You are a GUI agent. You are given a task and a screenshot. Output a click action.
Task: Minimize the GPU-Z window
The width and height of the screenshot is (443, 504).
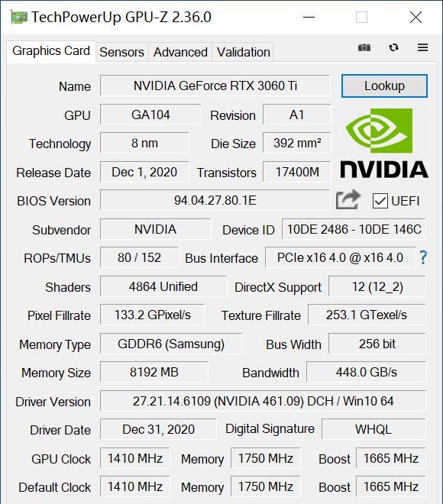309,17
